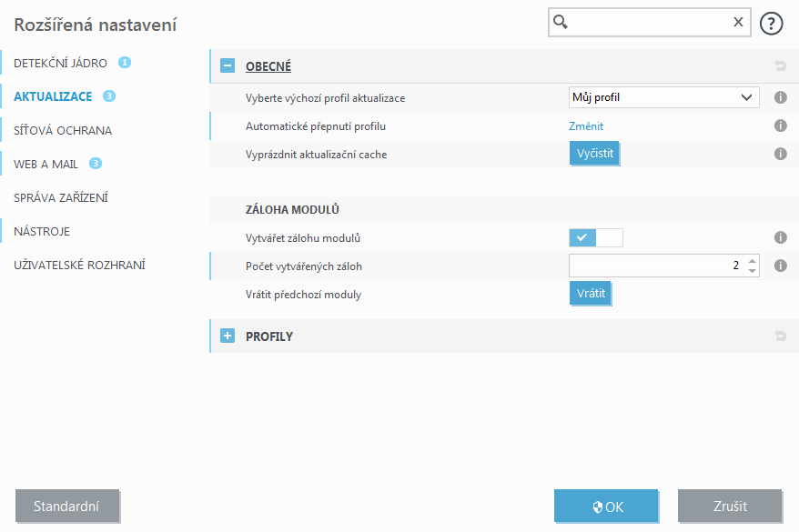799x532 pixels.
Task: Show info for 'Automatické přepnutí profilu'
Action: tap(780, 125)
